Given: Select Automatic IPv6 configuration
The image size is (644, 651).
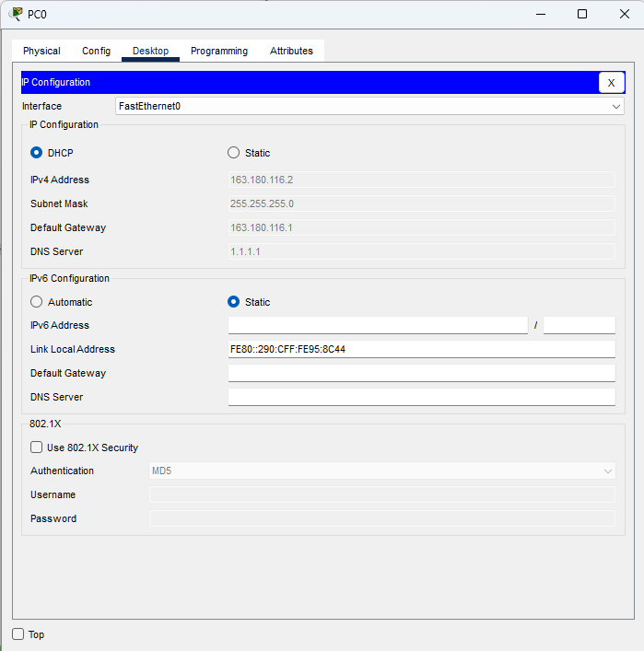Looking at the screenshot, I should point(36,302).
